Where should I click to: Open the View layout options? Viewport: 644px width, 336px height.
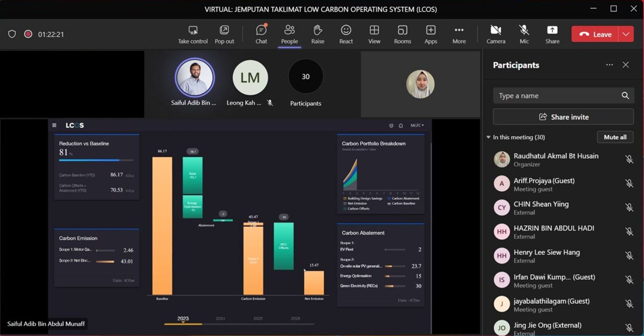(x=374, y=35)
